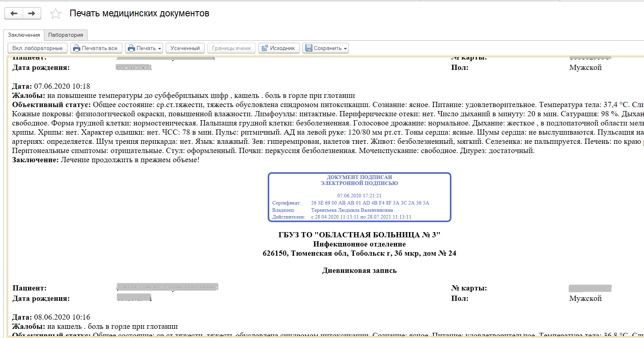
Task: Click hospital name "ОБЛАСТНАЯ БОЛЬНИЦА № 3"
Action: (x=359, y=235)
